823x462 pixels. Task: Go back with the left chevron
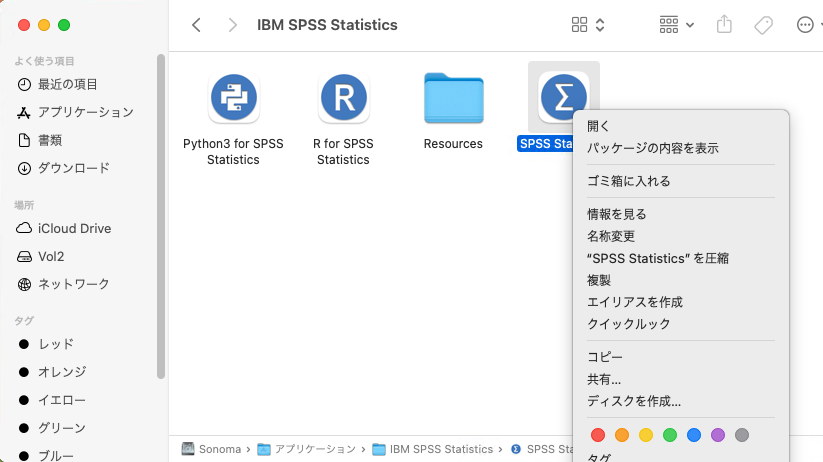click(196, 25)
